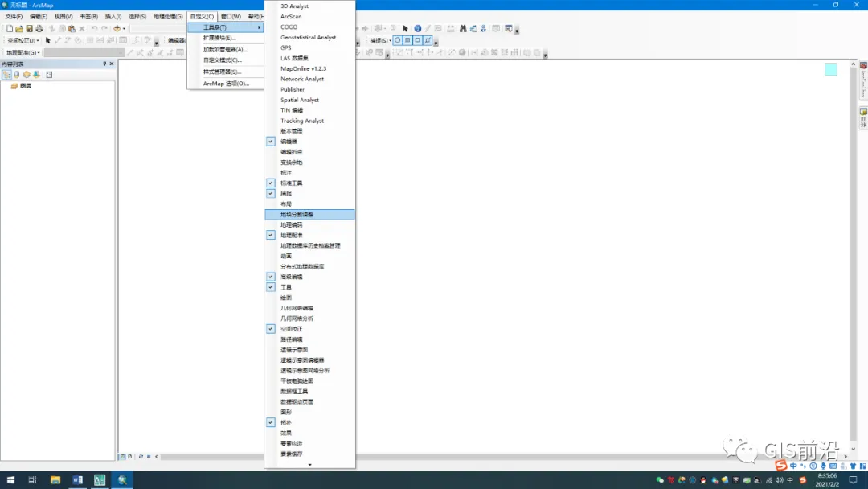
Task: Toggle end snapping square button
Action: pyautogui.click(x=407, y=40)
